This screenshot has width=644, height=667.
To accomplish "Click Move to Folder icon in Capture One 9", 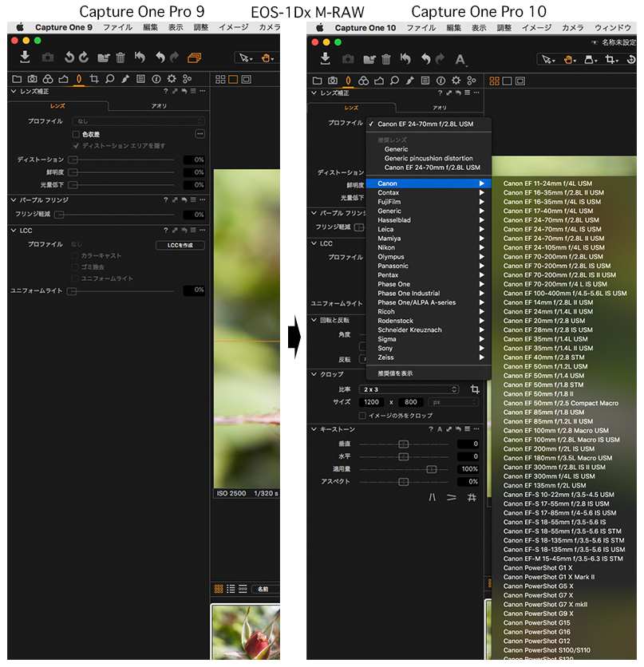I will point(104,57).
